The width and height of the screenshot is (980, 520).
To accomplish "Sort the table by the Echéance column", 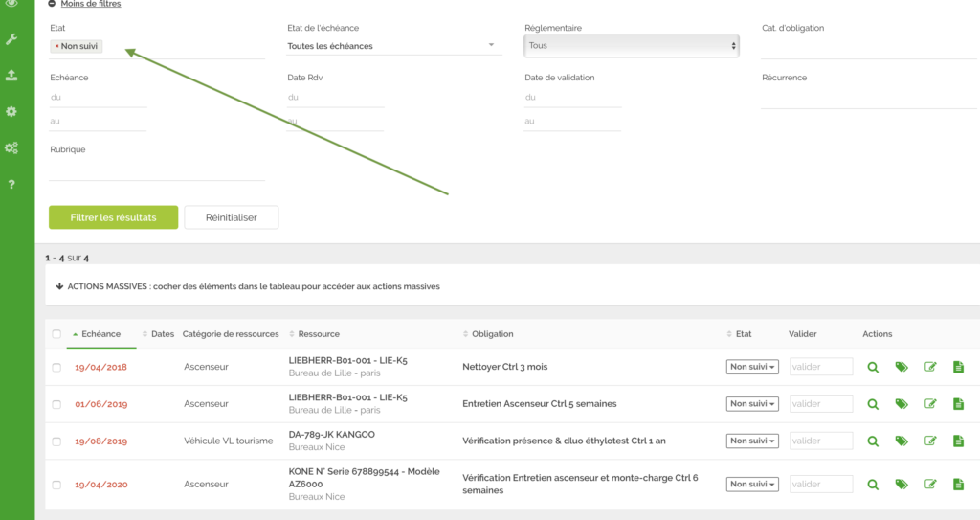I will coord(100,334).
